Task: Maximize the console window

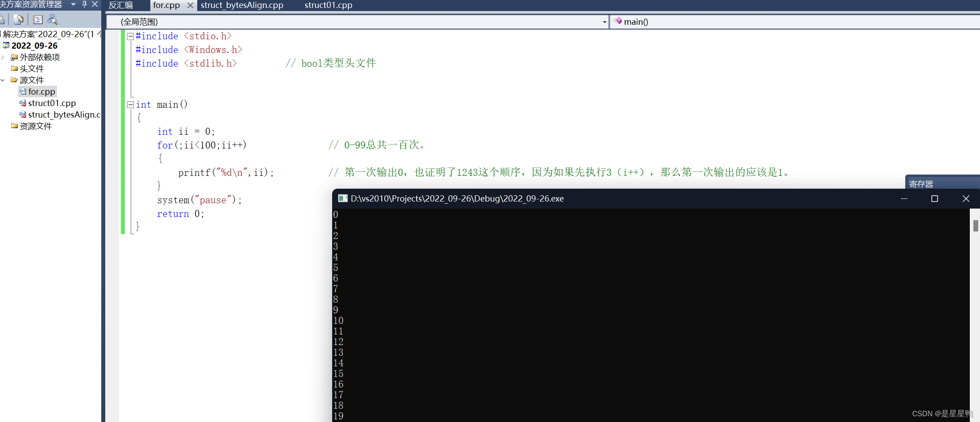Action: [x=934, y=199]
